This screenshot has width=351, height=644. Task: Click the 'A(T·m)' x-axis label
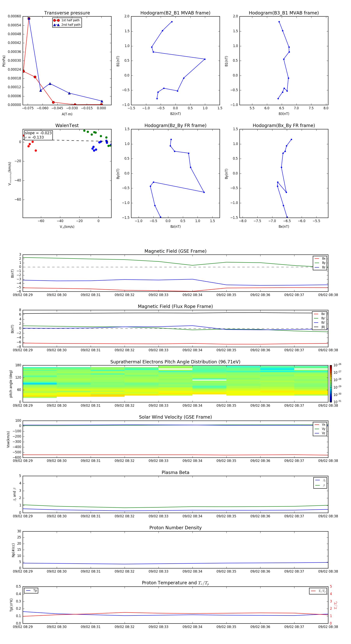(67, 114)
